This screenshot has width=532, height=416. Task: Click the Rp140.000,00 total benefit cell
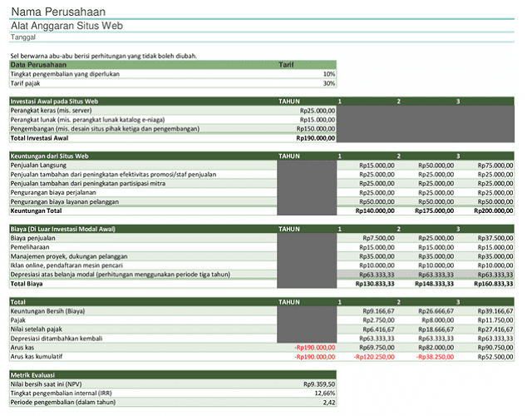[x=375, y=210]
